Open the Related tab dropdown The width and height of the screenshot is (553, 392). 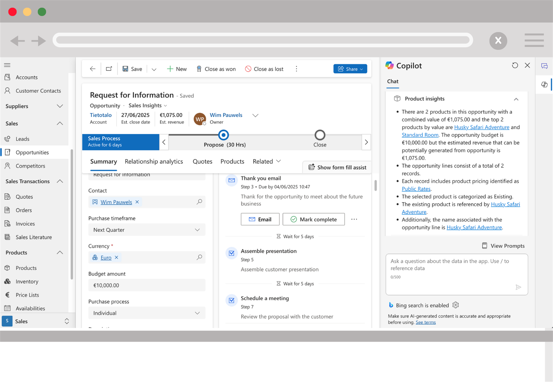[267, 161]
